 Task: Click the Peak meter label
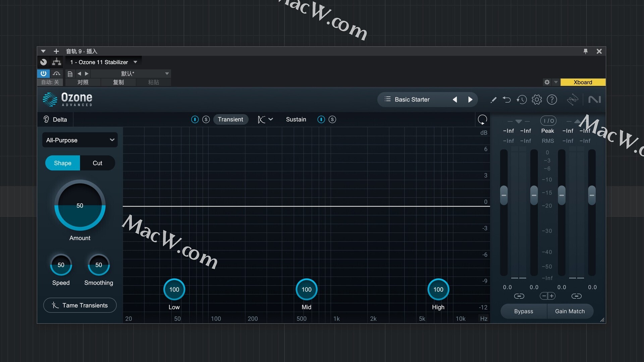pos(547,131)
